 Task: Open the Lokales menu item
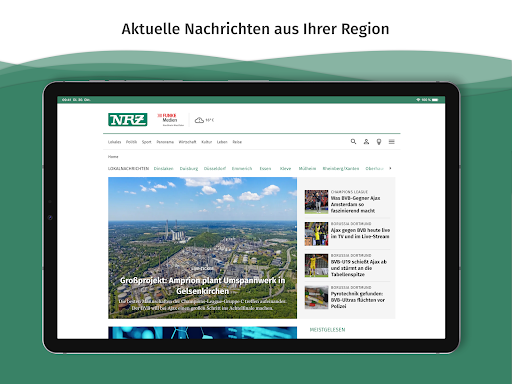[114, 142]
